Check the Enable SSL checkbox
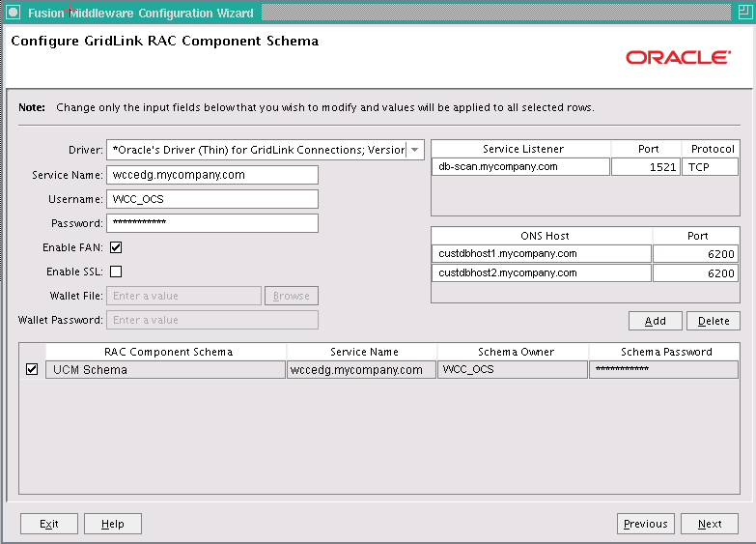This screenshot has height=544, width=756. click(116, 272)
